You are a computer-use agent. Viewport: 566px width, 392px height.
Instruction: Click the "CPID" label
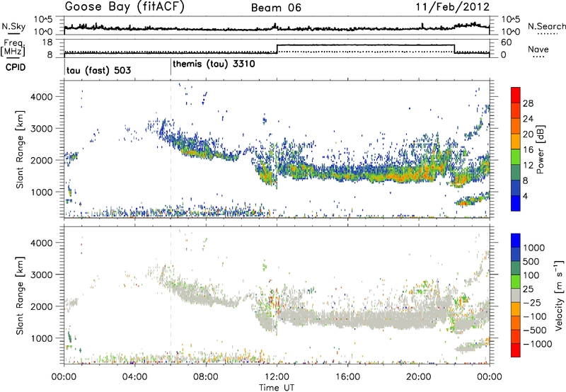(16, 67)
